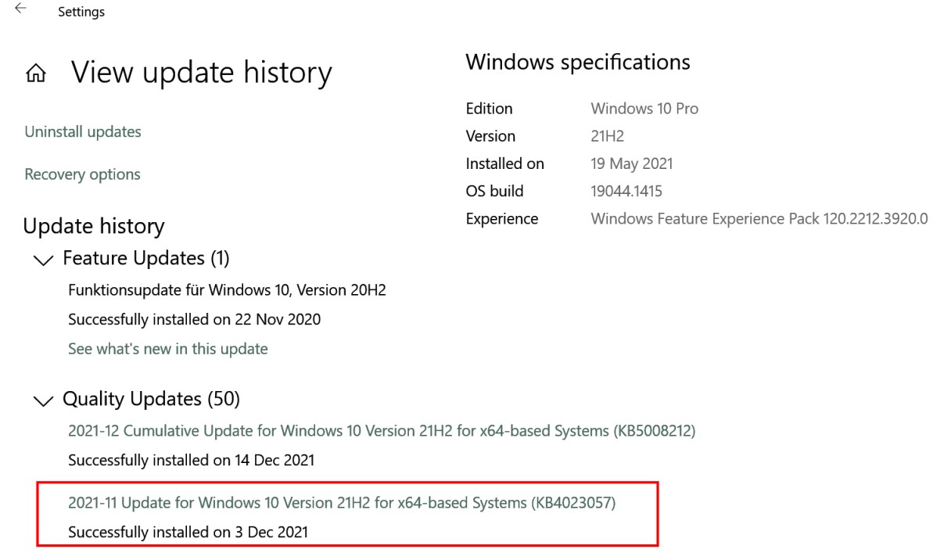
Task: Click the Edition label
Action: point(490,109)
